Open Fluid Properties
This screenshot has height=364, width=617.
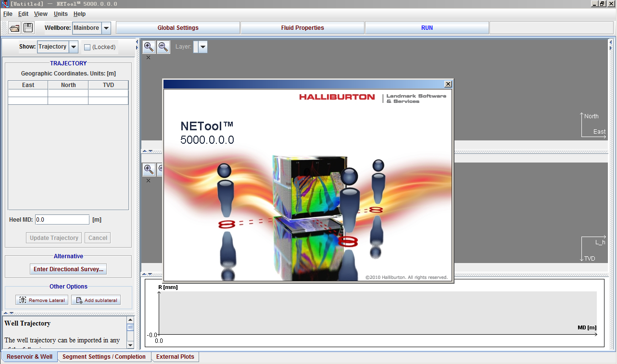pyautogui.click(x=302, y=28)
